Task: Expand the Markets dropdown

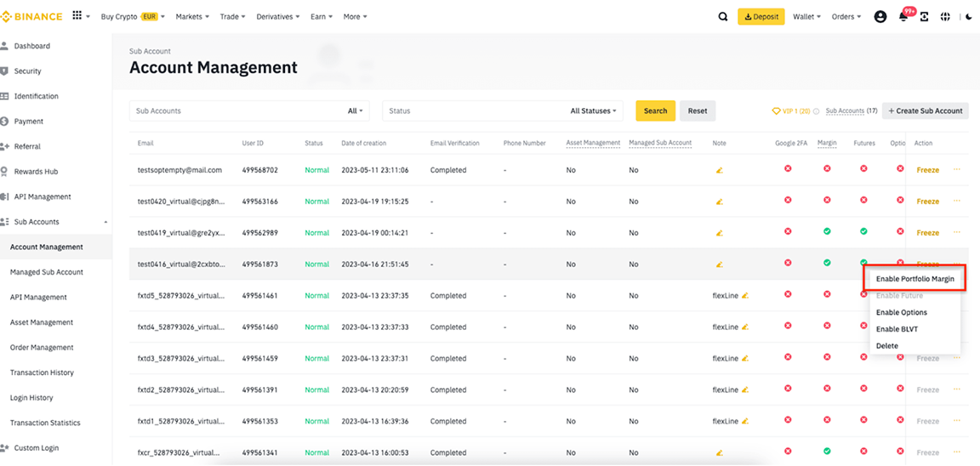Action: [192, 17]
